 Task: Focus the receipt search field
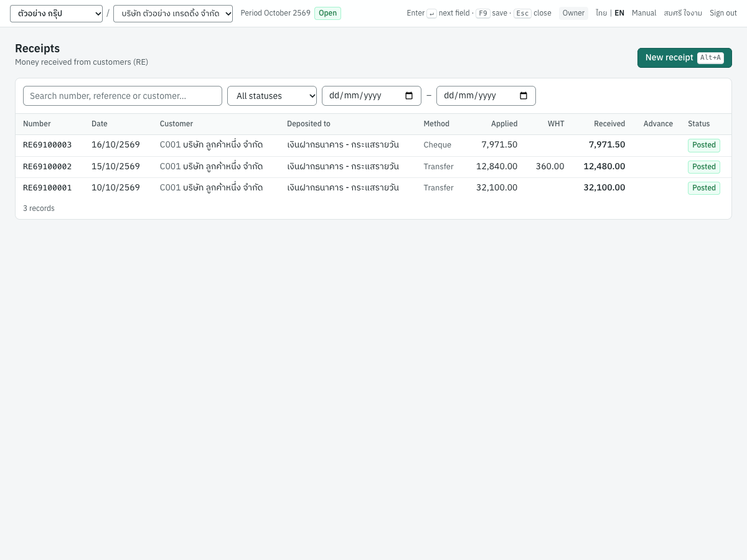click(123, 96)
